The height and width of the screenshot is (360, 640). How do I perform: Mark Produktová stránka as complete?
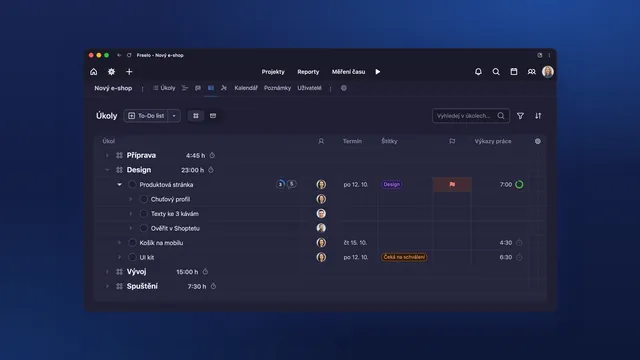pos(132,184)
